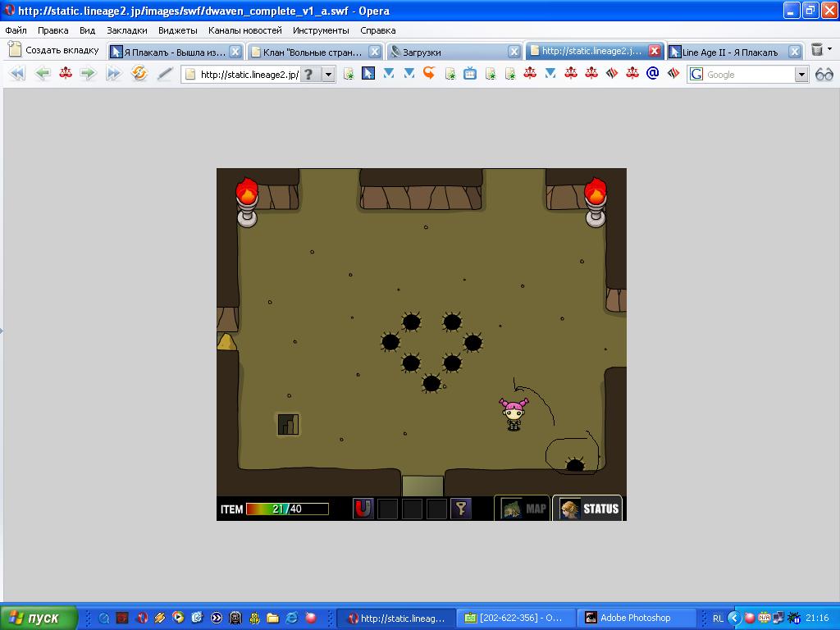Image resolution: width=840 pixels, height=630 pixels.
Task: Click the Создать вкладку new tab button
Action: (54, 50)
